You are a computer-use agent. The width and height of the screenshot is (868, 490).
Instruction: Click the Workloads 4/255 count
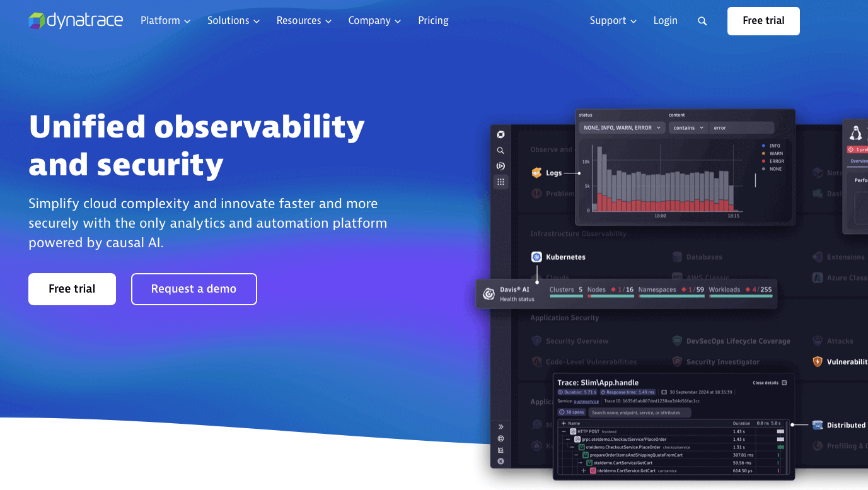coord(760,289)
